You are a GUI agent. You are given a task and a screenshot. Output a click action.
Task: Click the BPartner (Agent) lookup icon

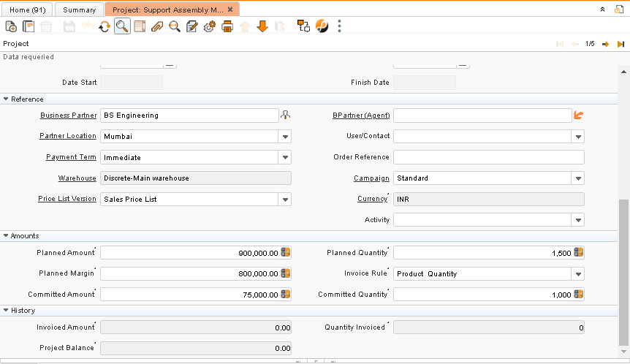pyautogui.click(x=579, y=115)
